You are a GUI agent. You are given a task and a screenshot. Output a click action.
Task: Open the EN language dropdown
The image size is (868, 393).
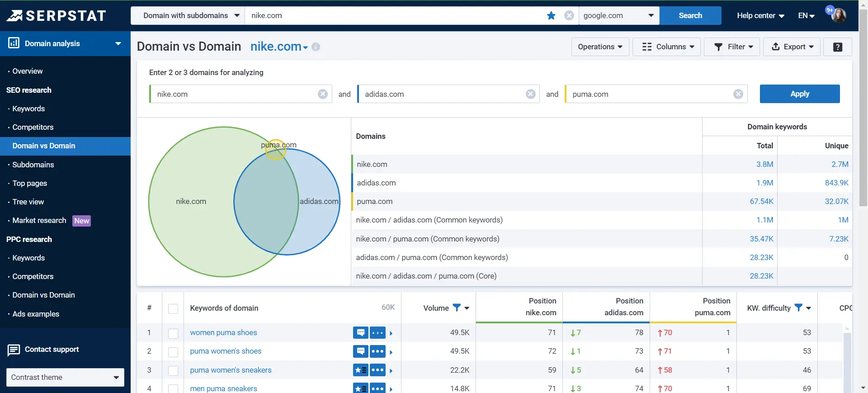click(806, 15)
